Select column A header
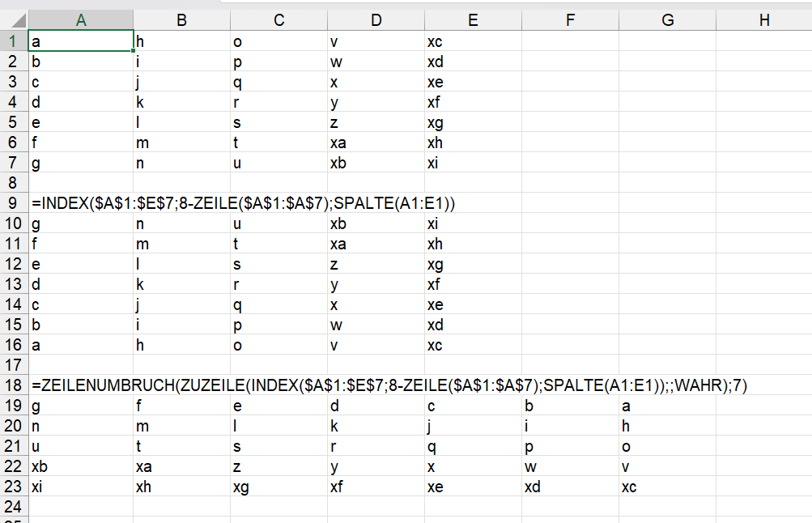812x523 pixels. point(81,20)
